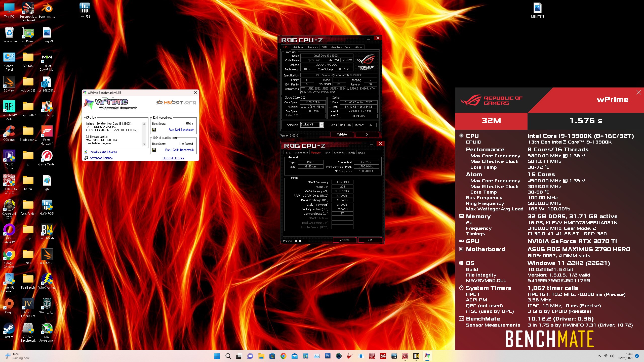Click save icon next to 1024M best score
Screen dimensions: 644x362
154,150
